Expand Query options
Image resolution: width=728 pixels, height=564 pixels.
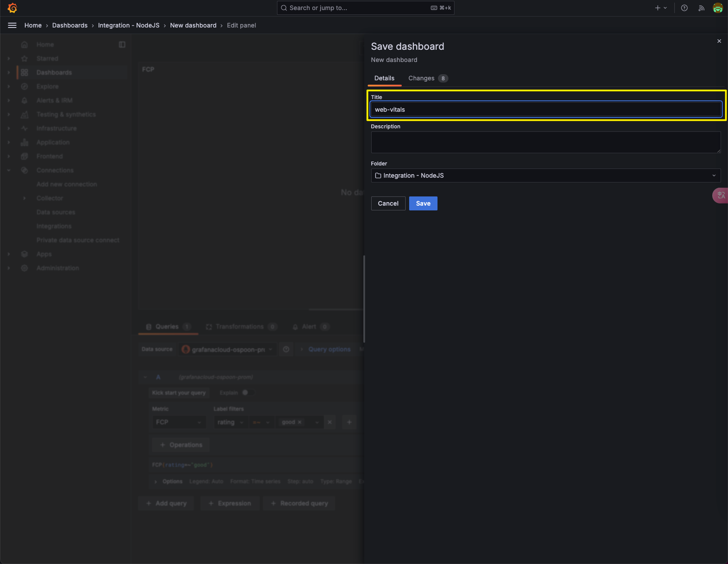pos(325,349)
